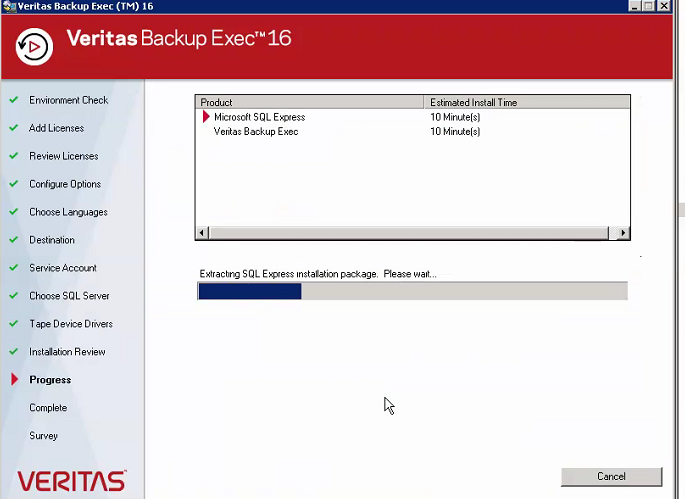Viewport: 685px width, 499px height.
Task: Click the title bar application icon
Action: (8, 6)
